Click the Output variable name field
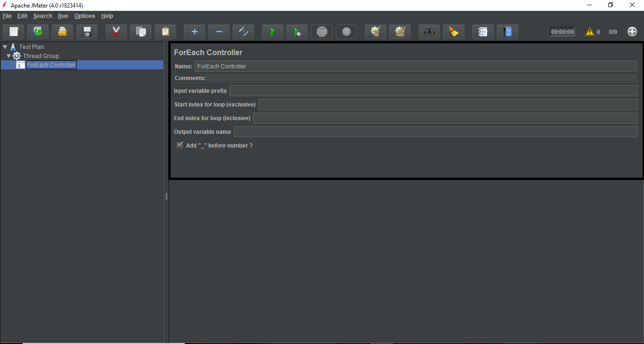Screen dimensions: 644x344 pyautogui.click(x=435, y=132)
